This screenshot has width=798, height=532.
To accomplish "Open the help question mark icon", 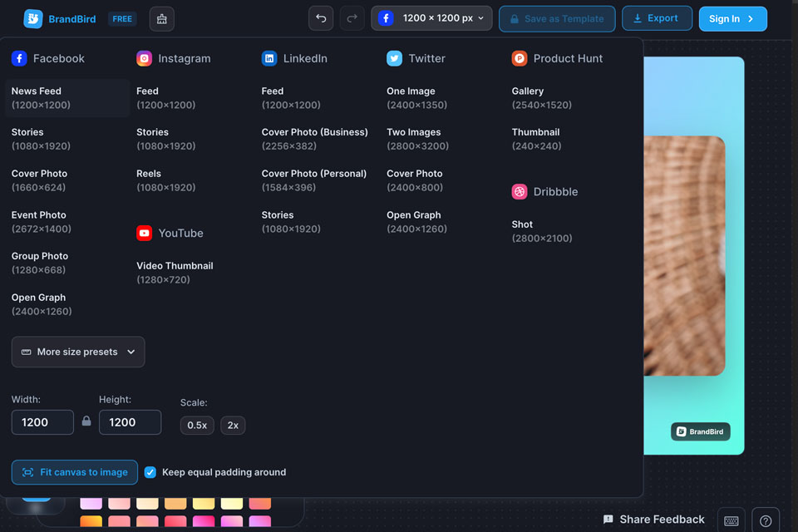I will pos(766,520).
